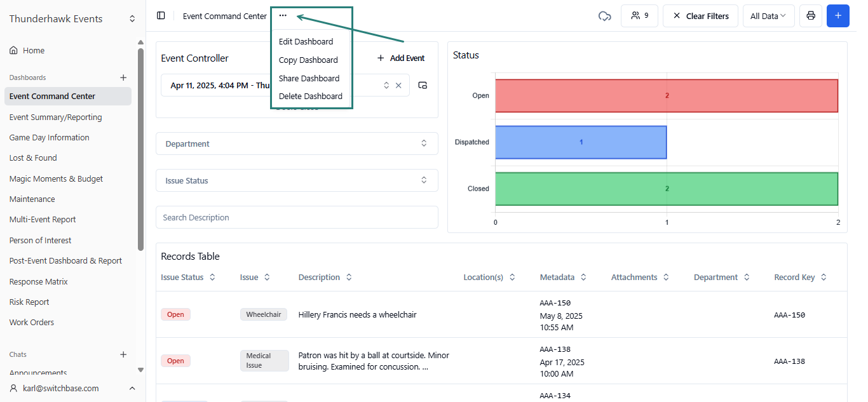Click the three-dots dashboard options icon

283,16
